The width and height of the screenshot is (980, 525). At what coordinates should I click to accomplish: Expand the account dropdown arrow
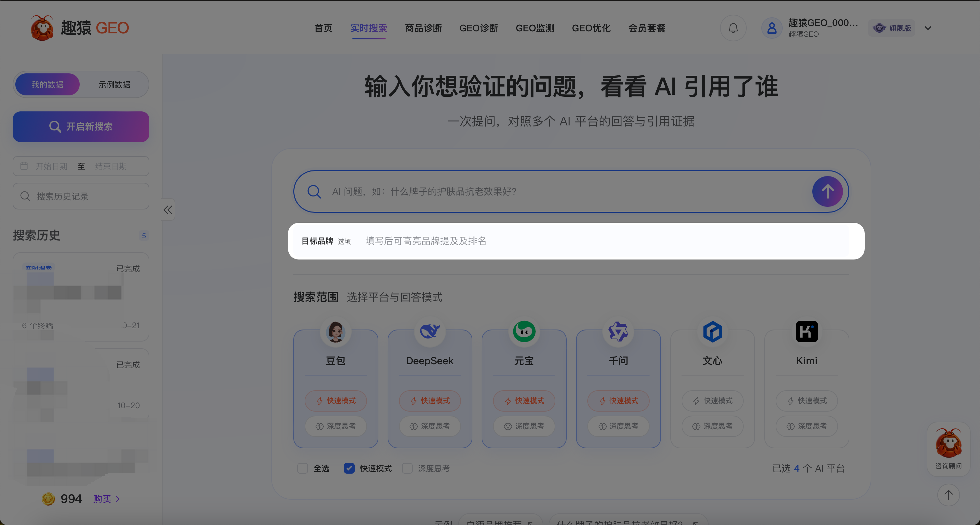click(928, 28)
